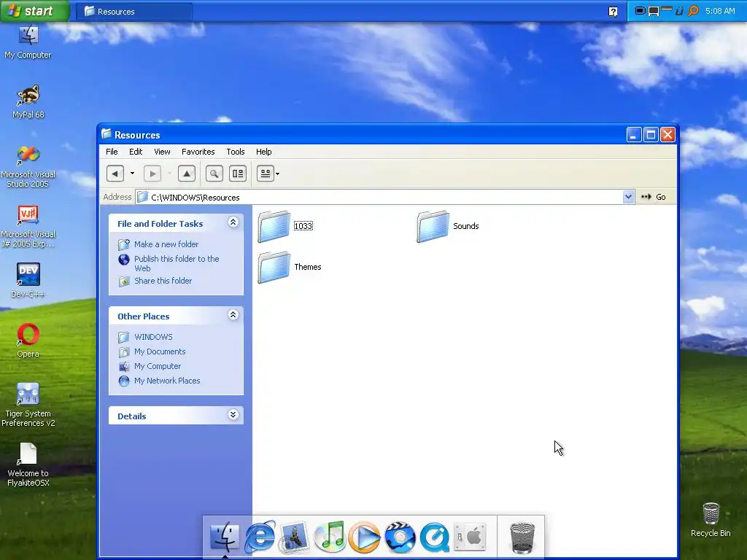Toggle the Folders pane toolbar icon

coord(238,174)
